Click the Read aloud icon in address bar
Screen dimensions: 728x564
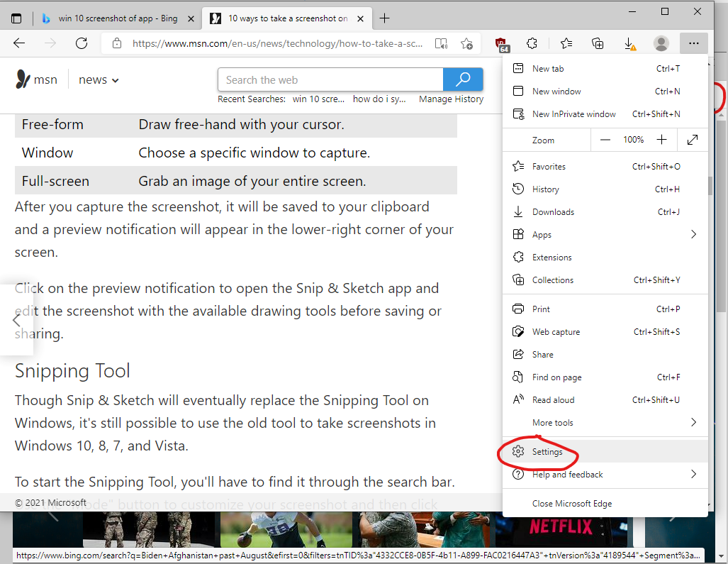[441, 44]
